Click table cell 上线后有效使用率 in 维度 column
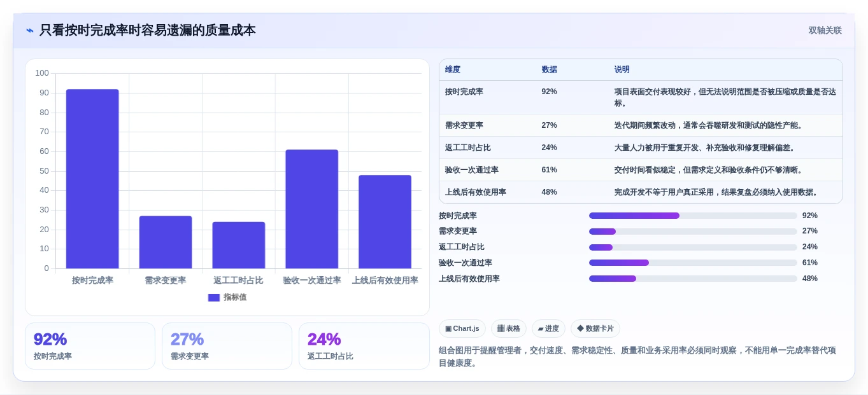 coord(476,192)
